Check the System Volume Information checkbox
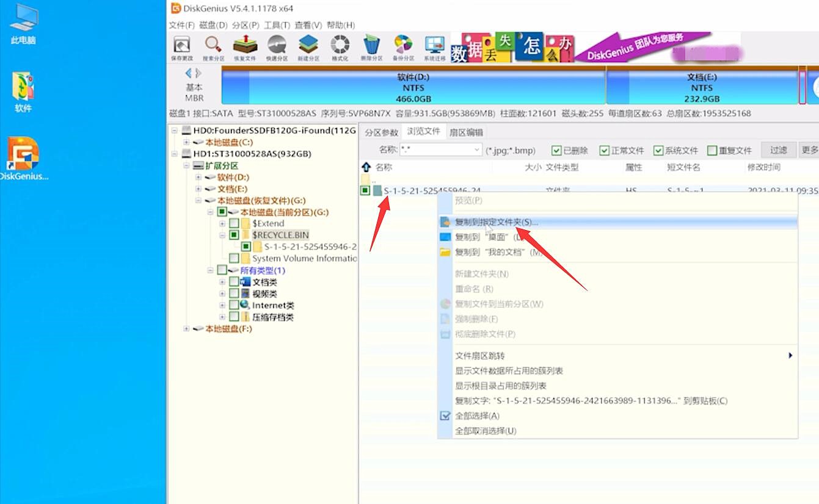 point(234,258)
